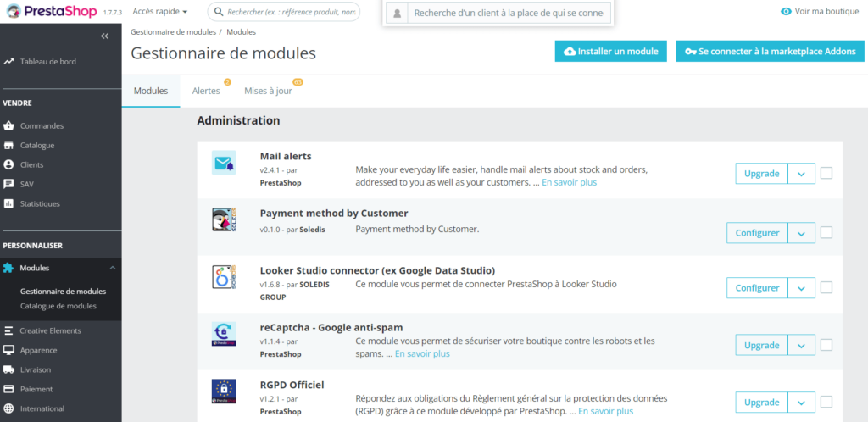Click Se connecter à la marketplace Addons

coord(770,52)
